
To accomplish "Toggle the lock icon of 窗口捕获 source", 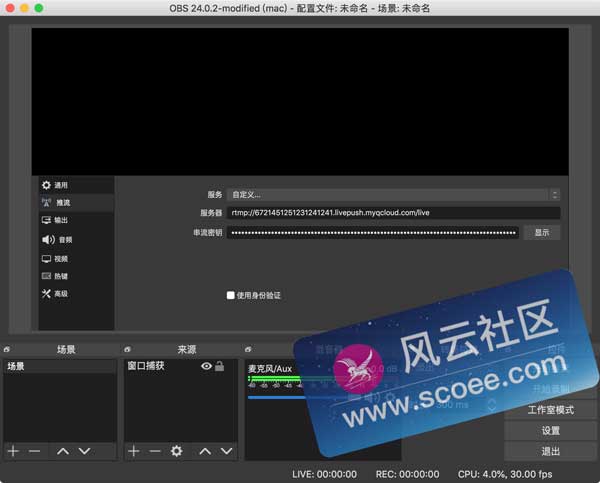I will click(x=220, y=366).
